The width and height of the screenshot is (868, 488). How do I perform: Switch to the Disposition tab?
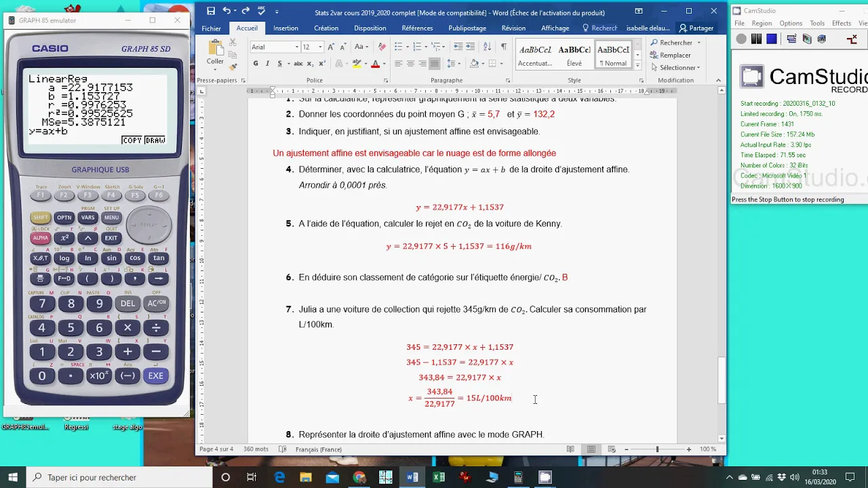[x=370, y=28]
